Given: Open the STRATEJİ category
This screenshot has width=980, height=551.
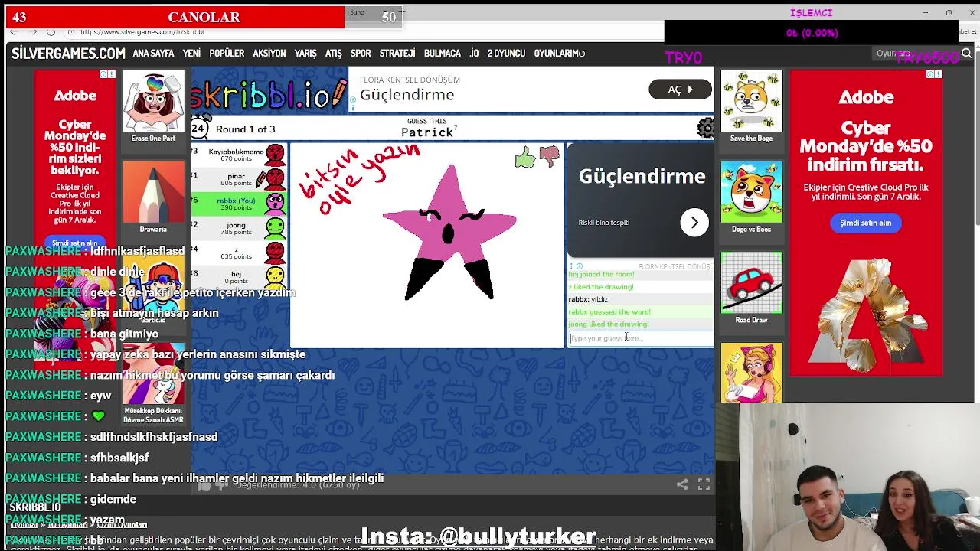Looking at the screenshot, I should tap(397, 54).
